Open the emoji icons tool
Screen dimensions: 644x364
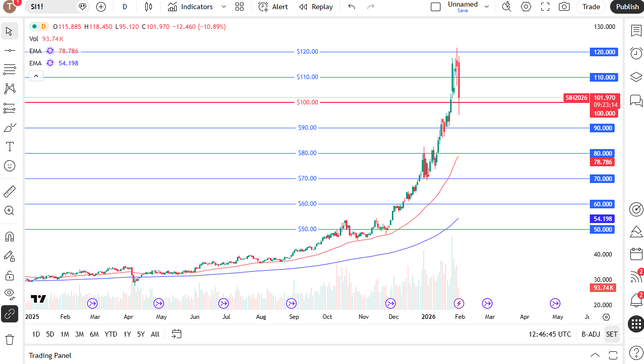pos(9,166)
